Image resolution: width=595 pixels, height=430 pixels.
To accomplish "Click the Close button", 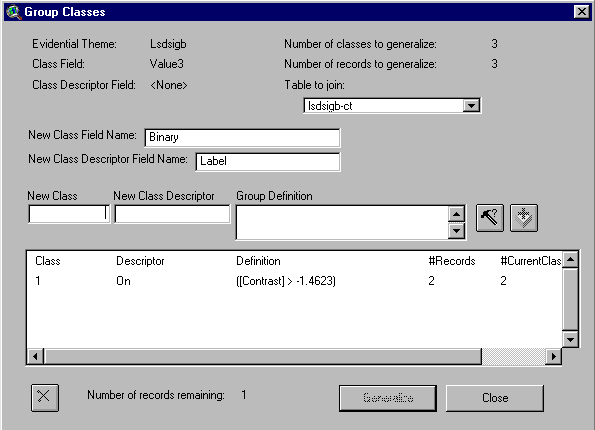I will coord(495,398).
